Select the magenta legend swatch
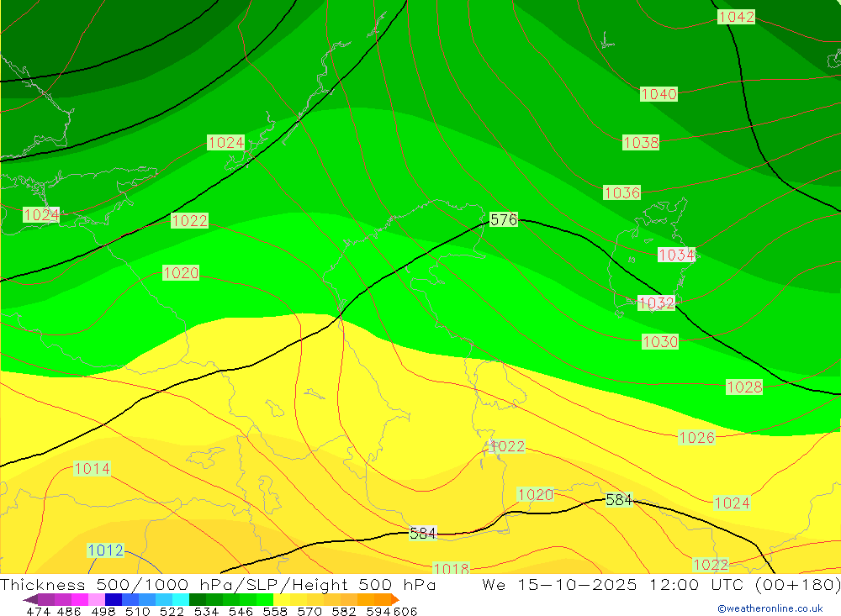 pyautogui.click(x=80, y=599)
